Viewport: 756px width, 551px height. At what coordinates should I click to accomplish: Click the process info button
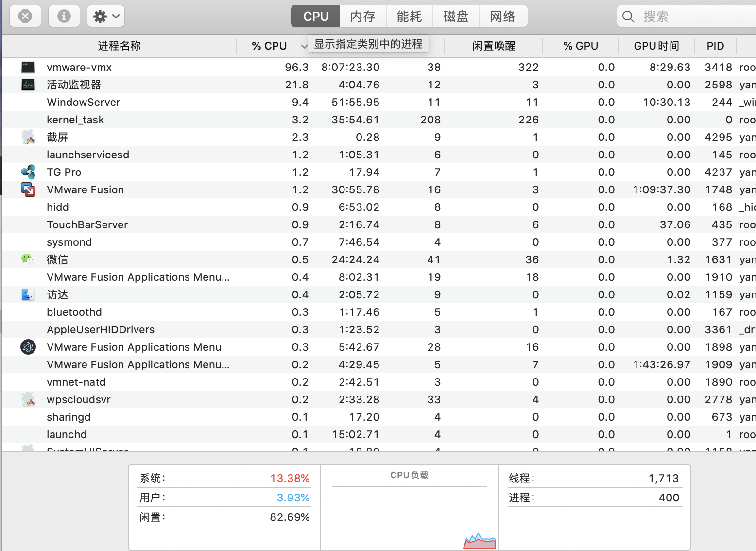[x=64, y=17]
